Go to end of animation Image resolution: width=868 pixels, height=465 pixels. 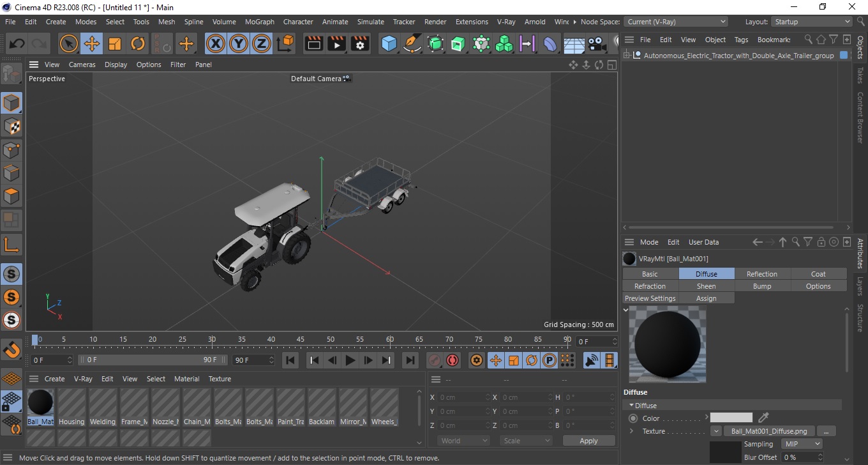click(x=410, y=360)
